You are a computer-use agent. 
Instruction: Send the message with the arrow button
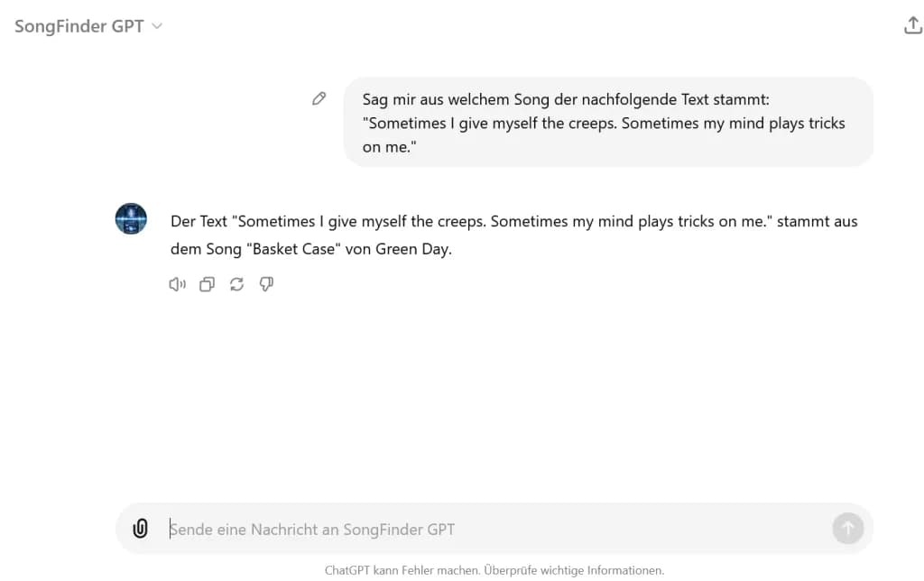[x=848, y=528]
